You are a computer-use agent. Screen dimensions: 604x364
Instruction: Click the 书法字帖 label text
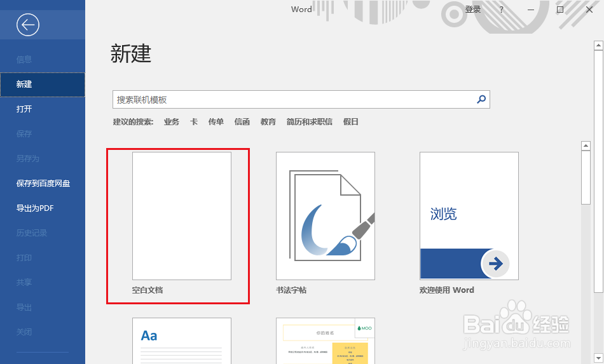[x=291, y=290]
